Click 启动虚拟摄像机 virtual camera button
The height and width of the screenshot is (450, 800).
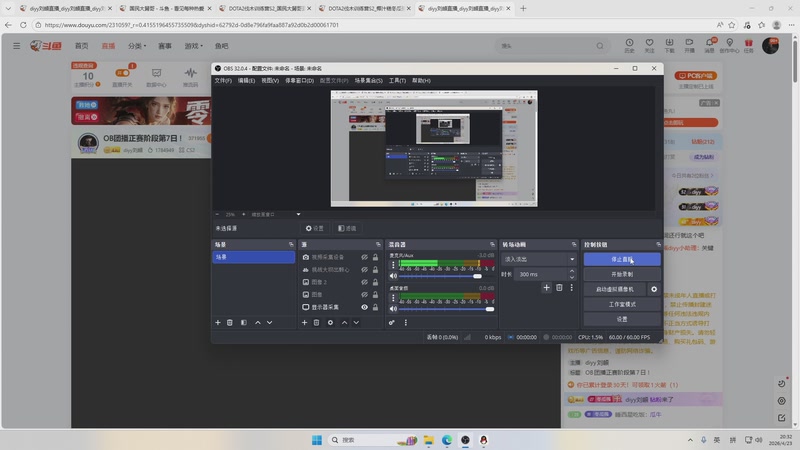click(615, 289)
